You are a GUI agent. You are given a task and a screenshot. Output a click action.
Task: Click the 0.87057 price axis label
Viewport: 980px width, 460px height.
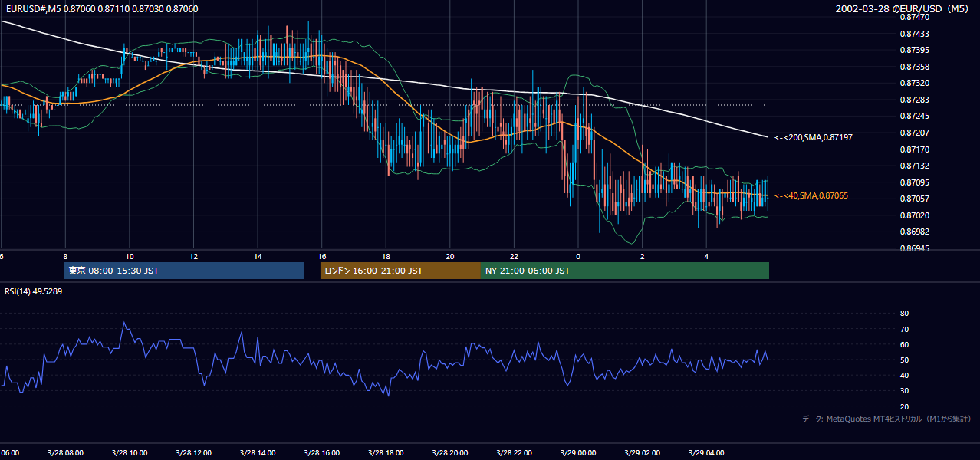point(913,199)
